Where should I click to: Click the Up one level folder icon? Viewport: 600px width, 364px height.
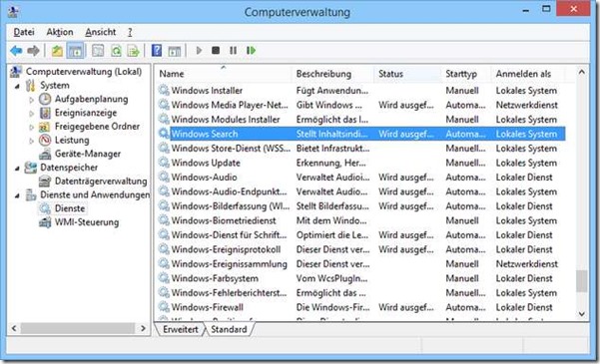tap(57, 51)
